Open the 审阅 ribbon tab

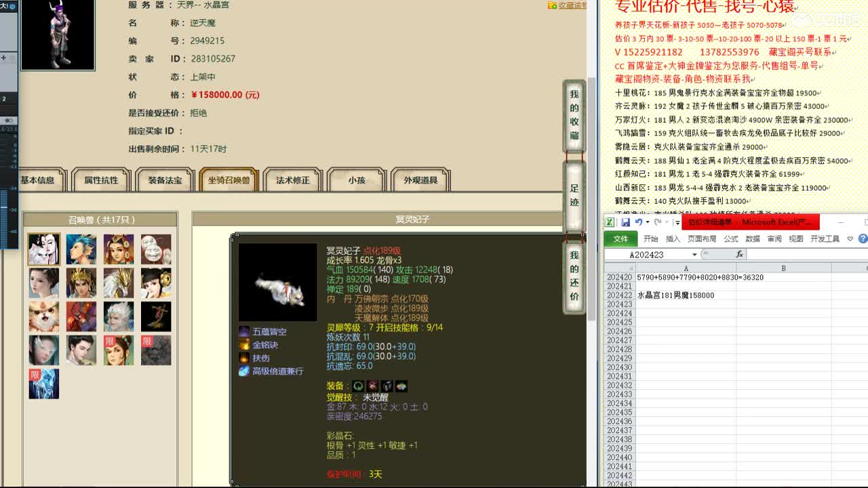pos(774,239)
